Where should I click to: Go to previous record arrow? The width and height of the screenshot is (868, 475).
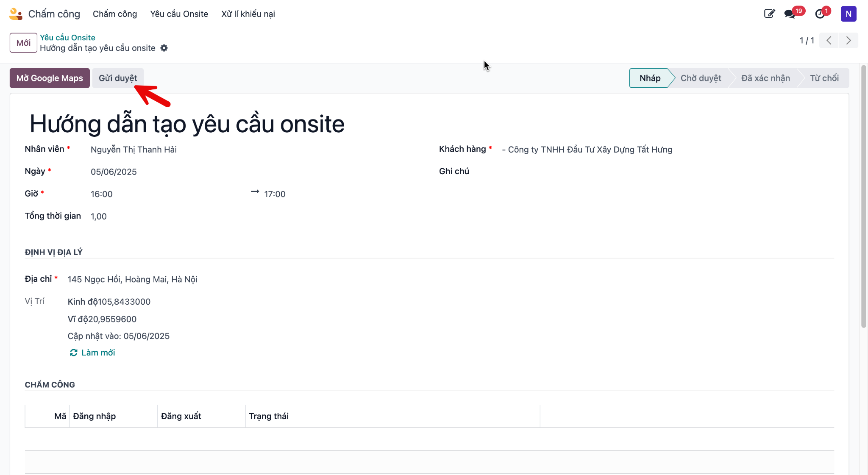tap(829, 41)
